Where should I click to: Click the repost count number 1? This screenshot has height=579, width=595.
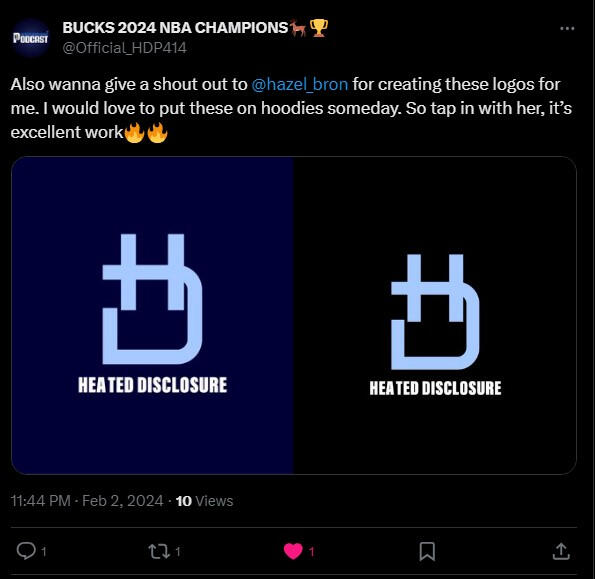[x=178, y=552]
